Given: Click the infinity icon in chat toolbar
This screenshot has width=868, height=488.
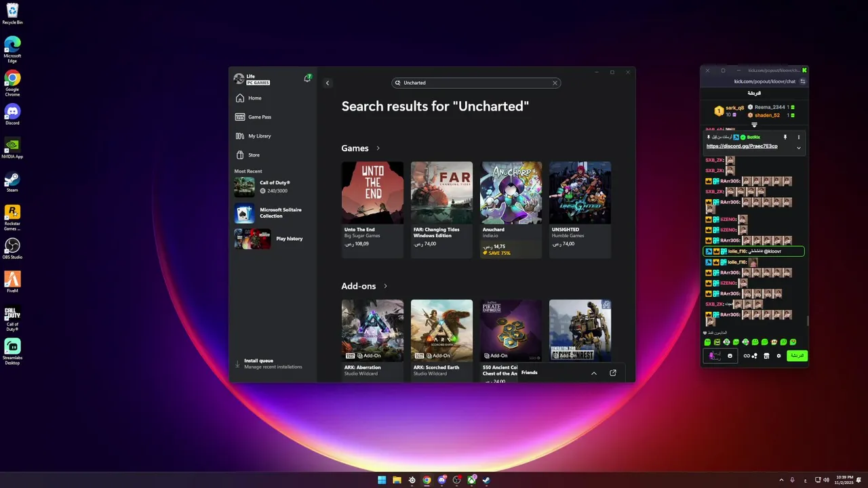Looking at the screenshot, I should pyautogui.click(x=747, y=356).
